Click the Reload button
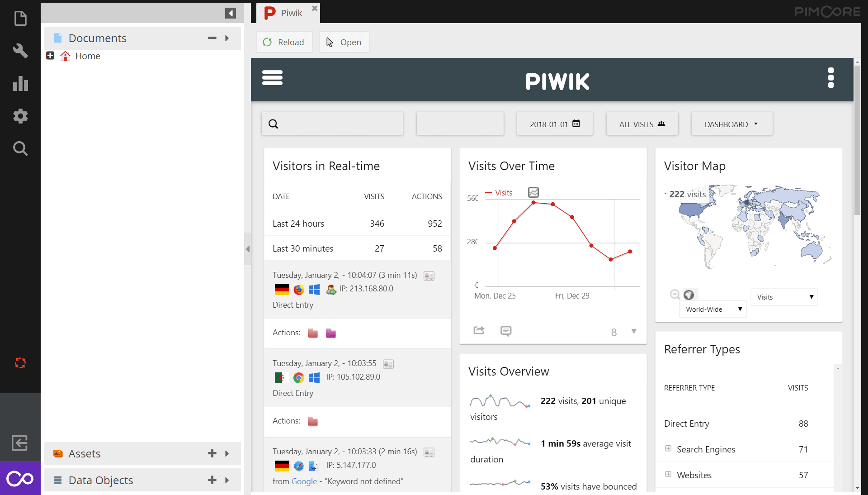 pyautogui.click(x=284, y=42)
